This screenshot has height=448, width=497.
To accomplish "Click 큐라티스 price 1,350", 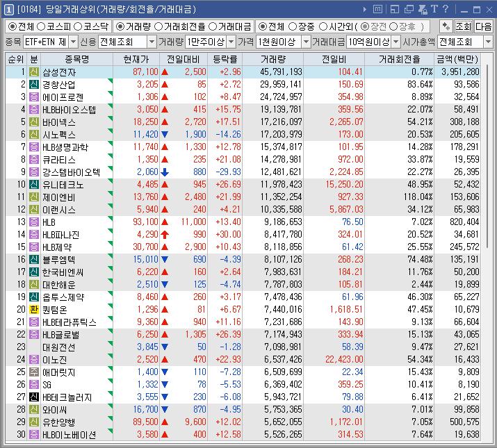I will click(147, 159).
